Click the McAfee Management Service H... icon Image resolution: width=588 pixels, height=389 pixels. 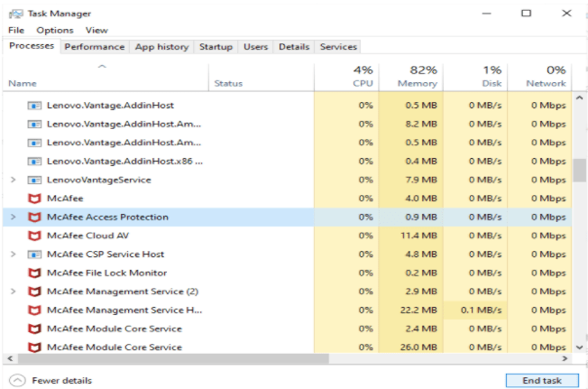pos(34,310)
